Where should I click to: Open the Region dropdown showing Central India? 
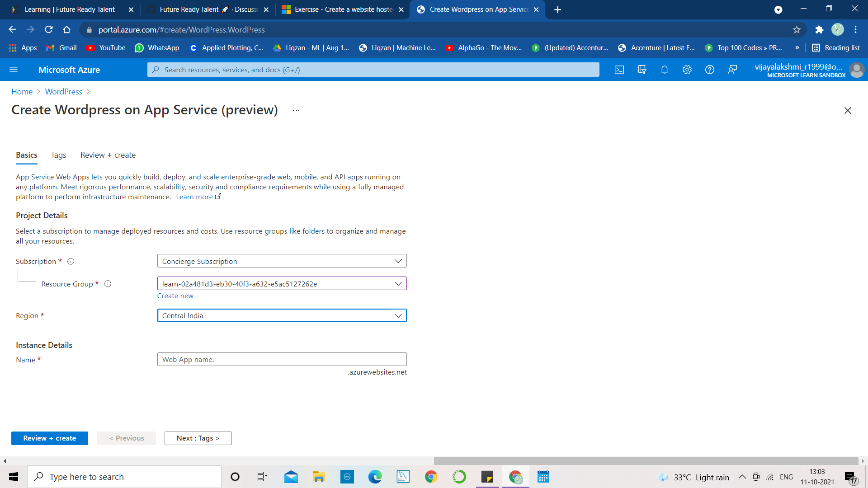click(282, 315)
